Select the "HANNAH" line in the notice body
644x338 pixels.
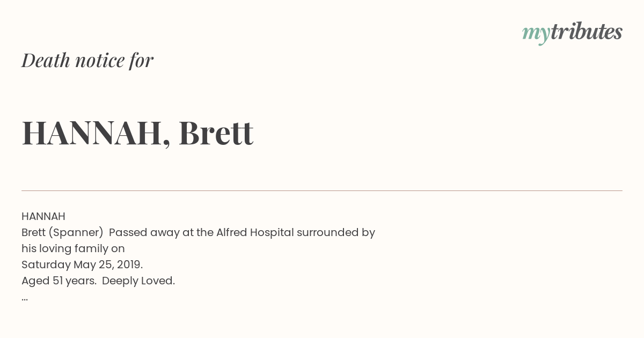pyautogui.click(x=43, y=216)
